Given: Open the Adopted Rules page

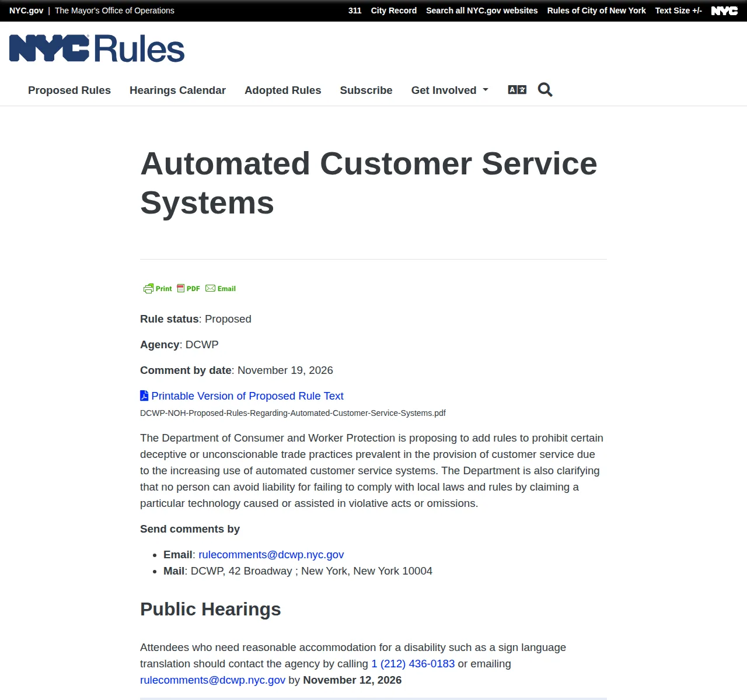Looking at the screenshot, I should 283,90.
